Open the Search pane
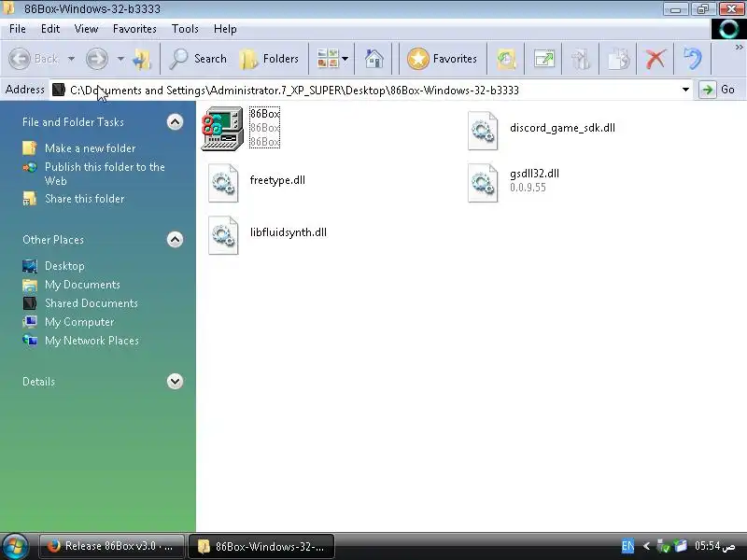 coord(198,59)
